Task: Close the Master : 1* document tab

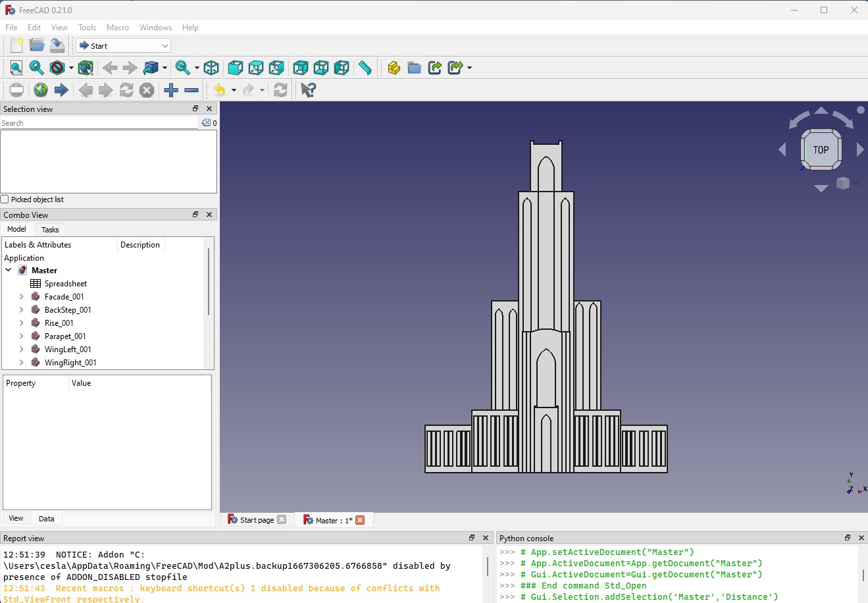Action: point(360,520)
